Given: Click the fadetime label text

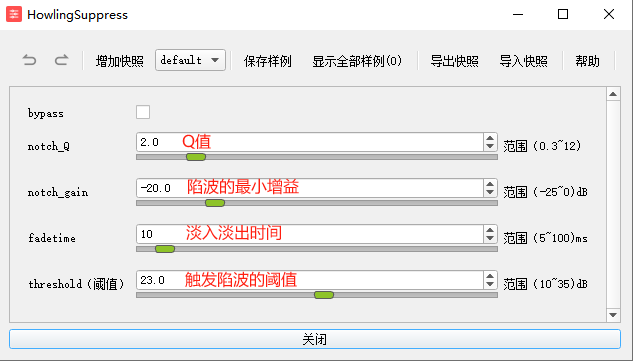Looking at the screenshot, I should click(52, 238).
